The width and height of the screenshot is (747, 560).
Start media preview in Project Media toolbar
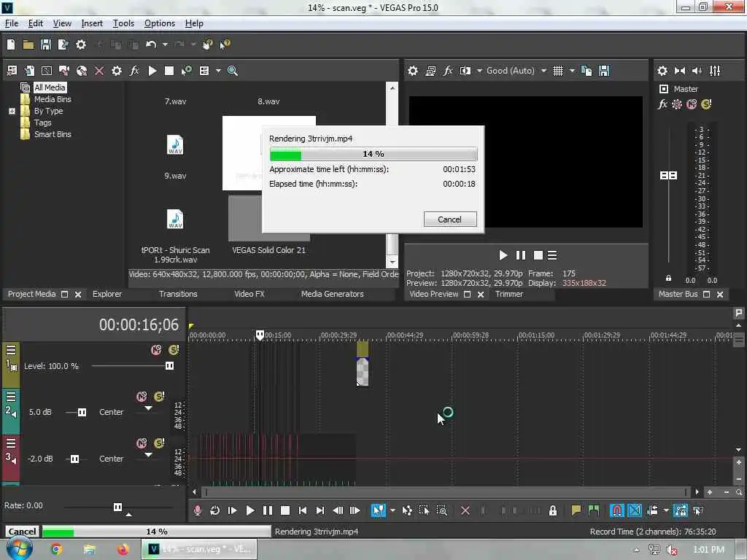pos(152,71)
